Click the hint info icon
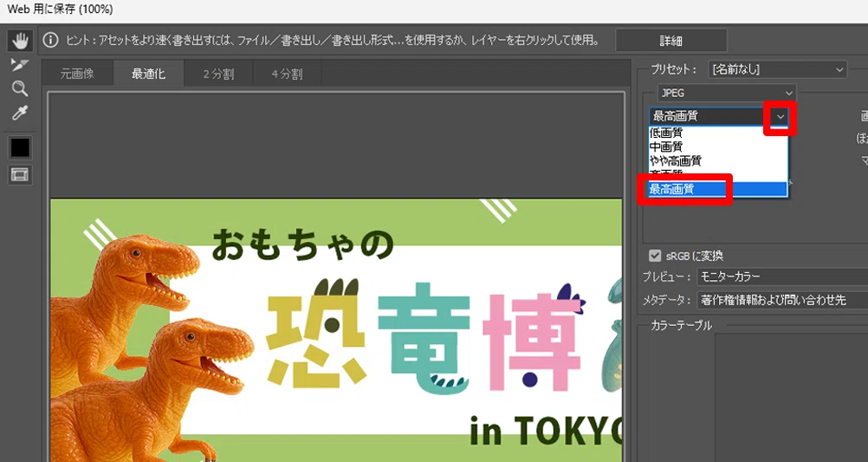The image size is (868, 462). point(50,41)
